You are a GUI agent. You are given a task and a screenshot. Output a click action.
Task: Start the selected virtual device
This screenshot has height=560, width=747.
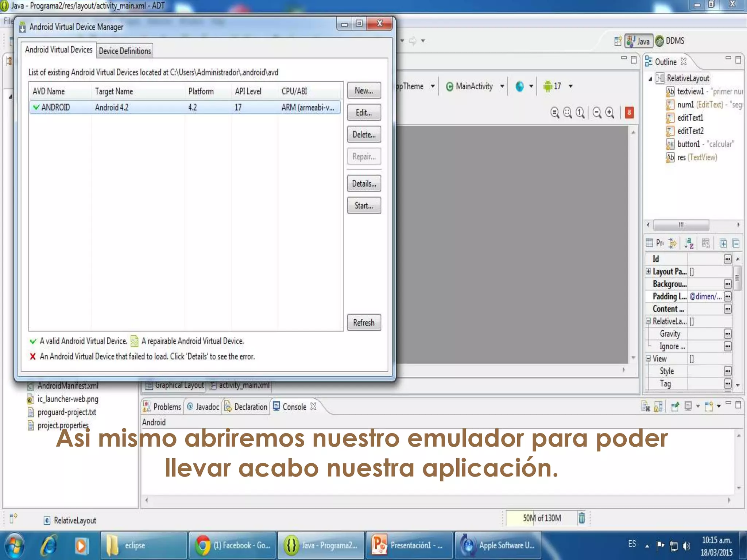pyautogui.click(x=364, y=205)
